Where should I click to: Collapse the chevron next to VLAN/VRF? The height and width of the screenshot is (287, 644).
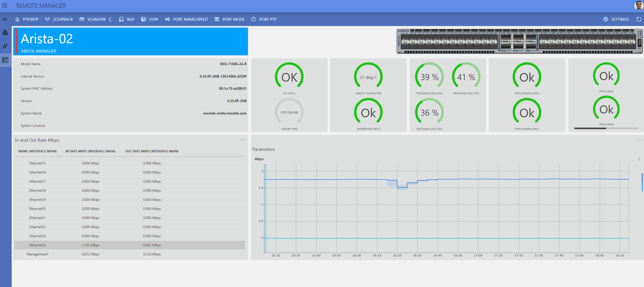point(110,19)
